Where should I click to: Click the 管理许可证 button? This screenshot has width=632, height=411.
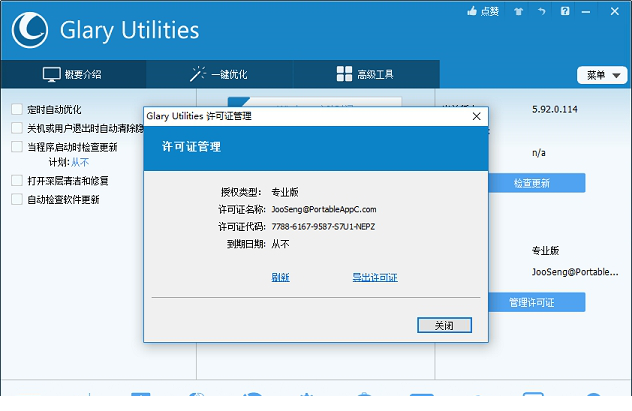[537, 302]
